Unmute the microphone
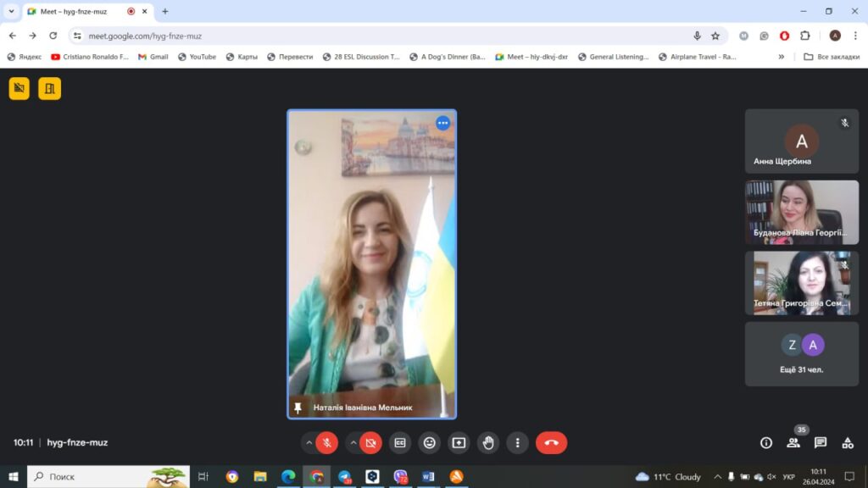Viewport: 868px width, 488px height. [x=327, y=442]
